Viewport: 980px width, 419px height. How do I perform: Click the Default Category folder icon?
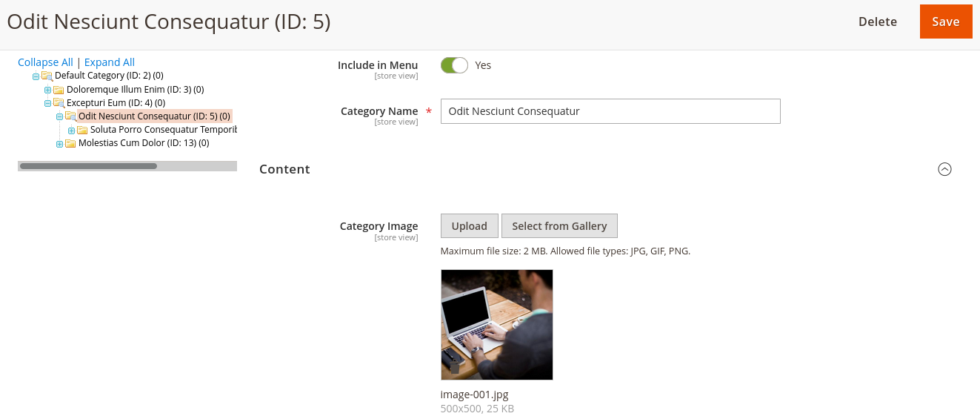(47, 76)
